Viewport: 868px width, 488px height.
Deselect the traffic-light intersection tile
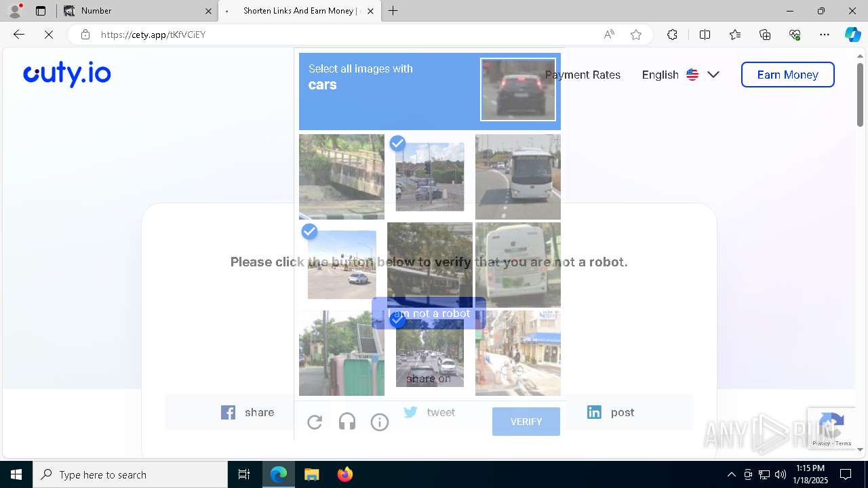click(430, 177)
